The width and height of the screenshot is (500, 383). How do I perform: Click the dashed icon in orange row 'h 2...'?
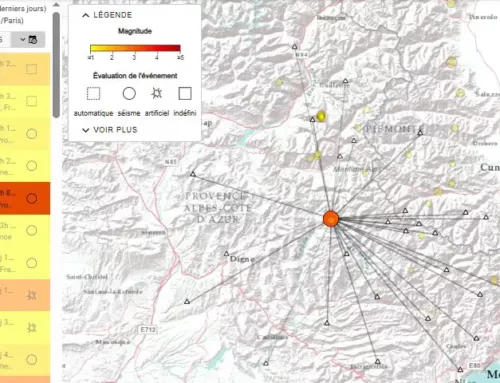(x=32, y=70)
